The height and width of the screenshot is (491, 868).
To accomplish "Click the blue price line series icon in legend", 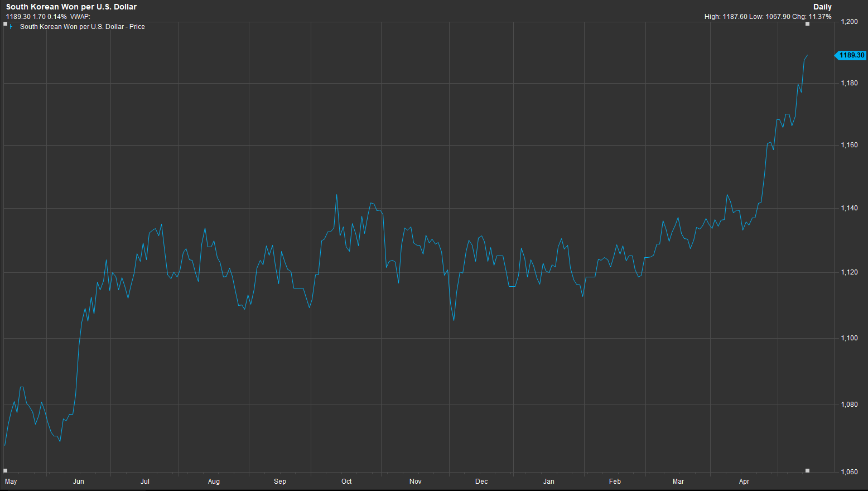I will pos(12,26).
